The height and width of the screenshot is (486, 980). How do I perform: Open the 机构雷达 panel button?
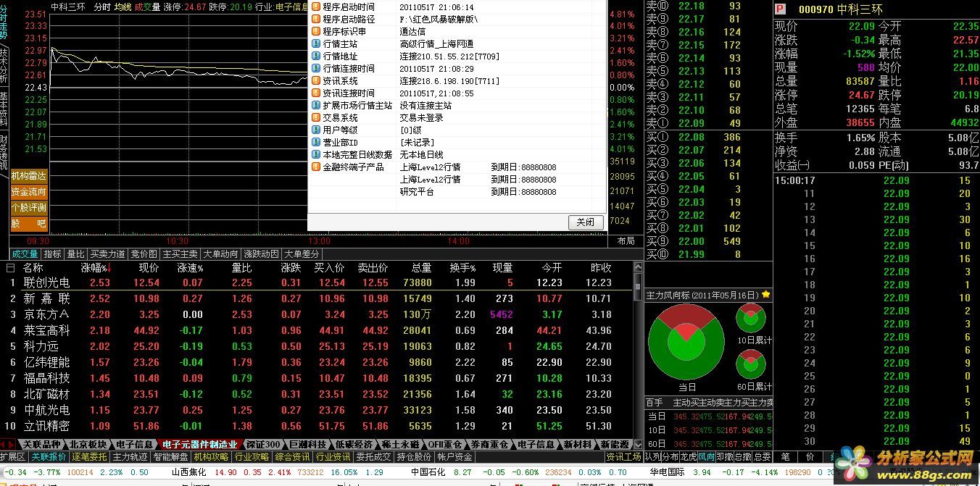28,176
